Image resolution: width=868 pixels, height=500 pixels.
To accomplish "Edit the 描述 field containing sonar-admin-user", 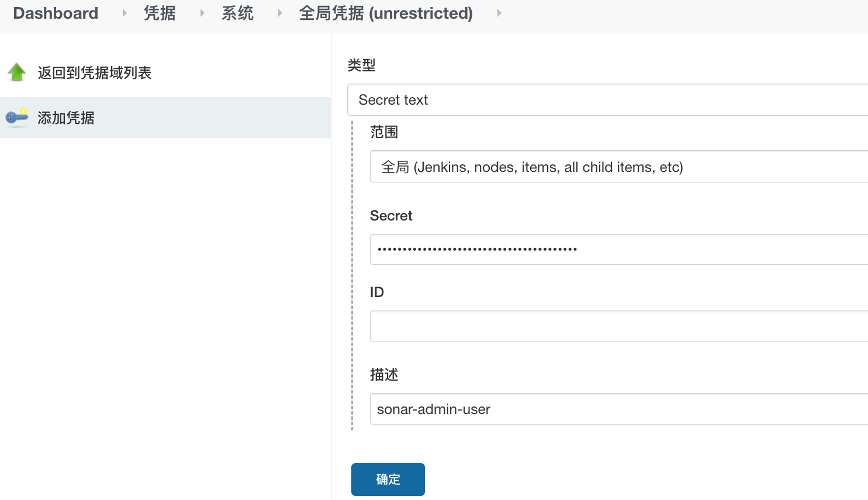I will click(619, 409).
